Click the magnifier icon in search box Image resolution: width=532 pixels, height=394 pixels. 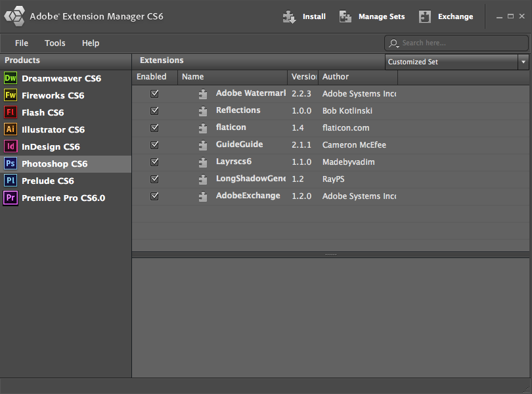click(394, 43)
